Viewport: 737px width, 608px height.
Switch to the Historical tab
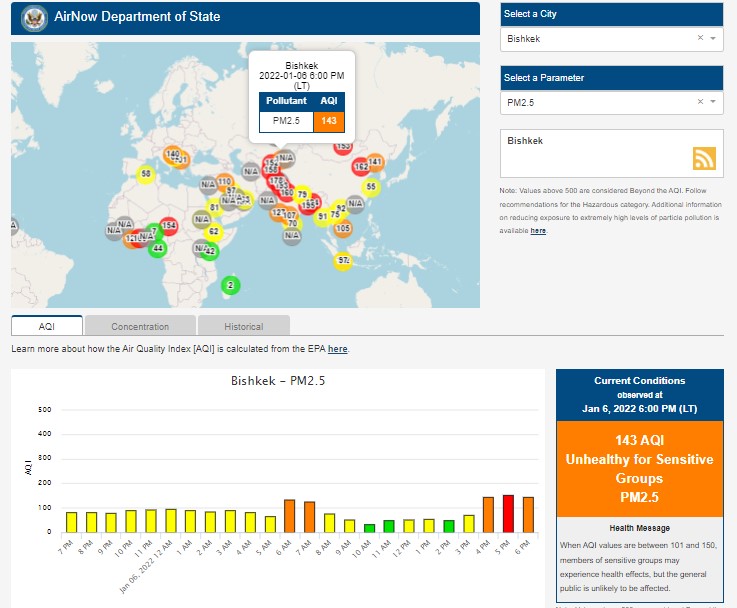[243, 326]
